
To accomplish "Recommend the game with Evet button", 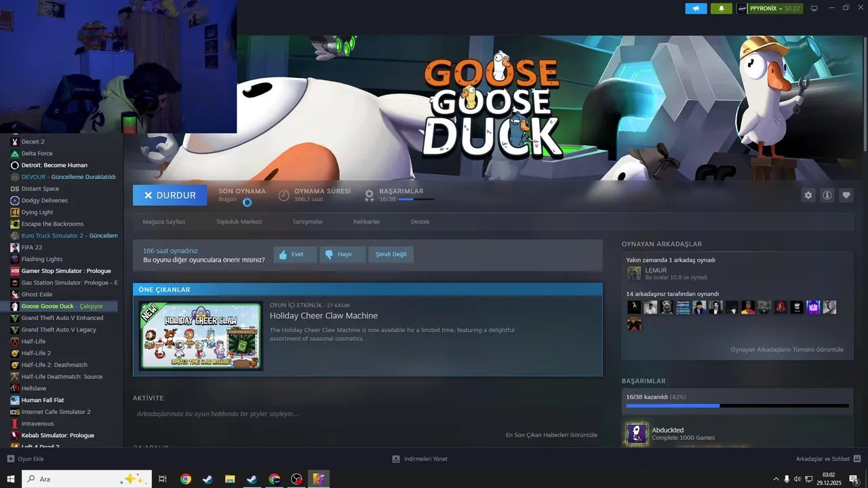I will coord(295,254).
